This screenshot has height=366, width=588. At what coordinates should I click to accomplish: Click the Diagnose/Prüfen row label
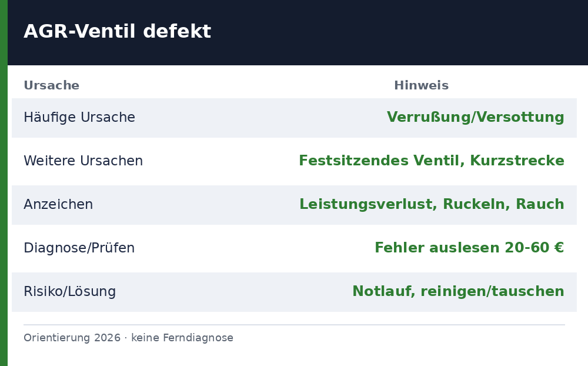[x=79, y=248]
